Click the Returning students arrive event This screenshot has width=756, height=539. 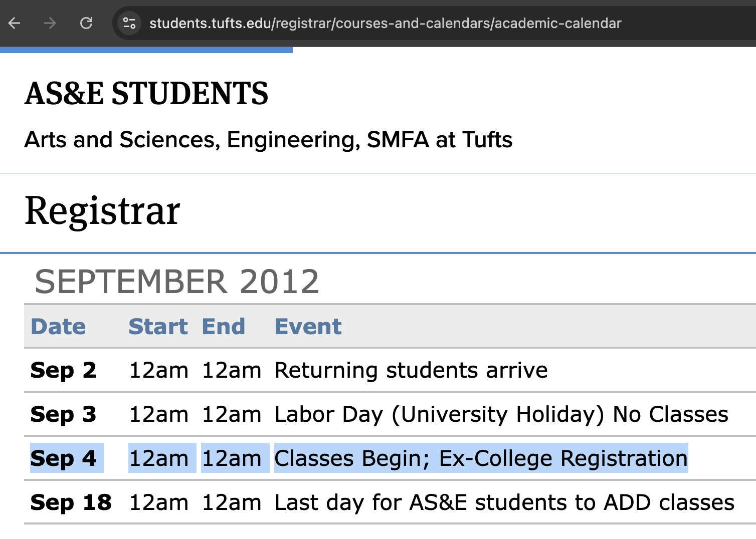(x=411, y=371)
